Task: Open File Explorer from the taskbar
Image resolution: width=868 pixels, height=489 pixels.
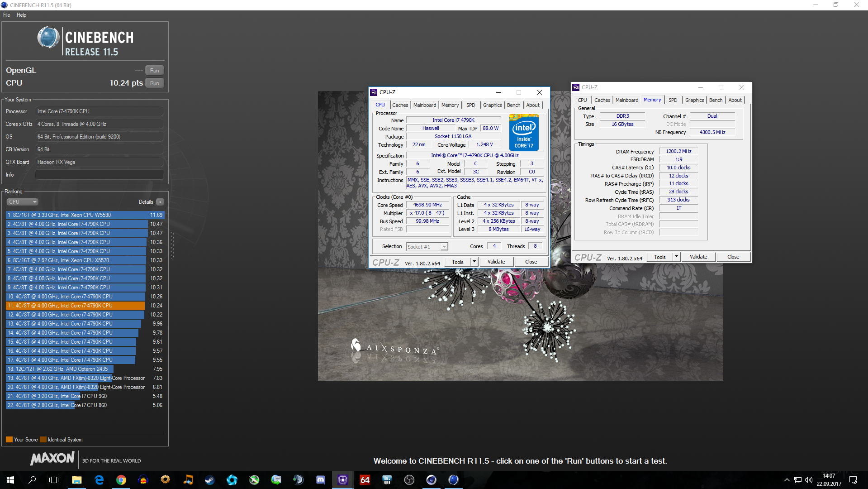Action: [x=76, y=479]
